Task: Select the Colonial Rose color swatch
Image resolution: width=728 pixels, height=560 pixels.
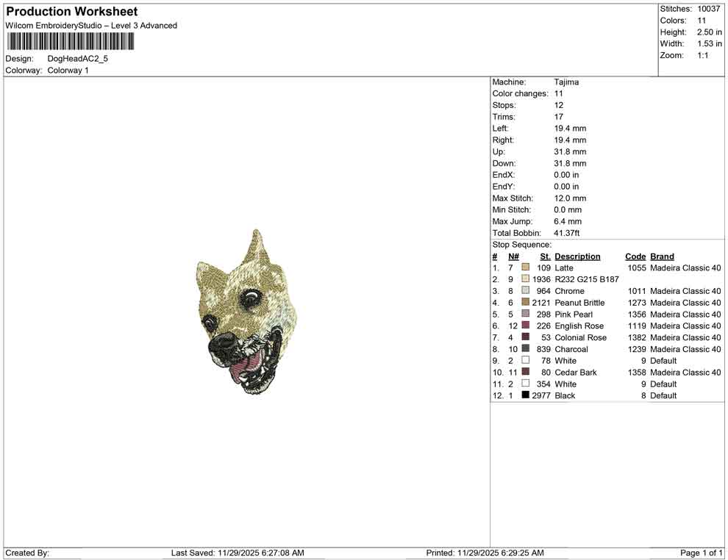Action: point(525,337)
